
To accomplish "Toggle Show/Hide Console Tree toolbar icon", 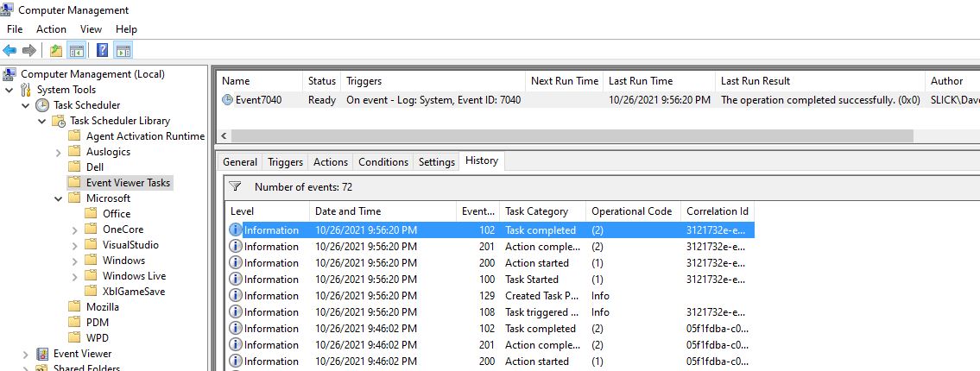I will click(76, 51).
